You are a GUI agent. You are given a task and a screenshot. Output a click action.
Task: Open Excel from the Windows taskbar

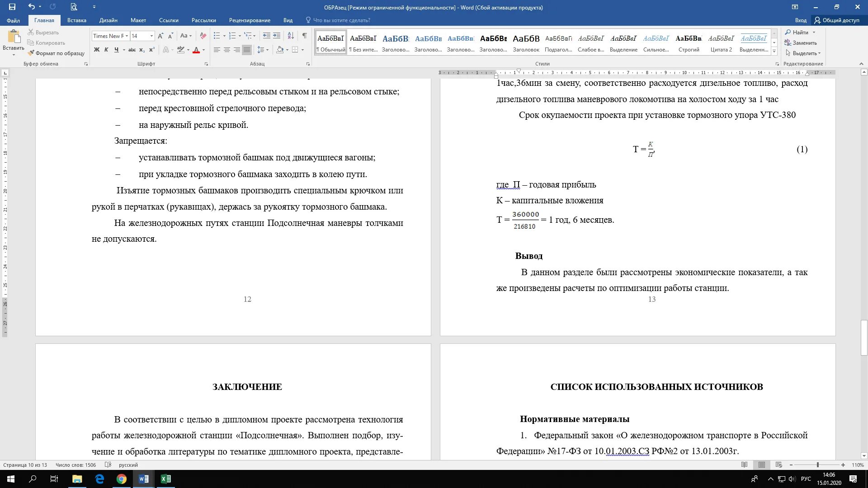pyautogui.click(x=165, y=479)
